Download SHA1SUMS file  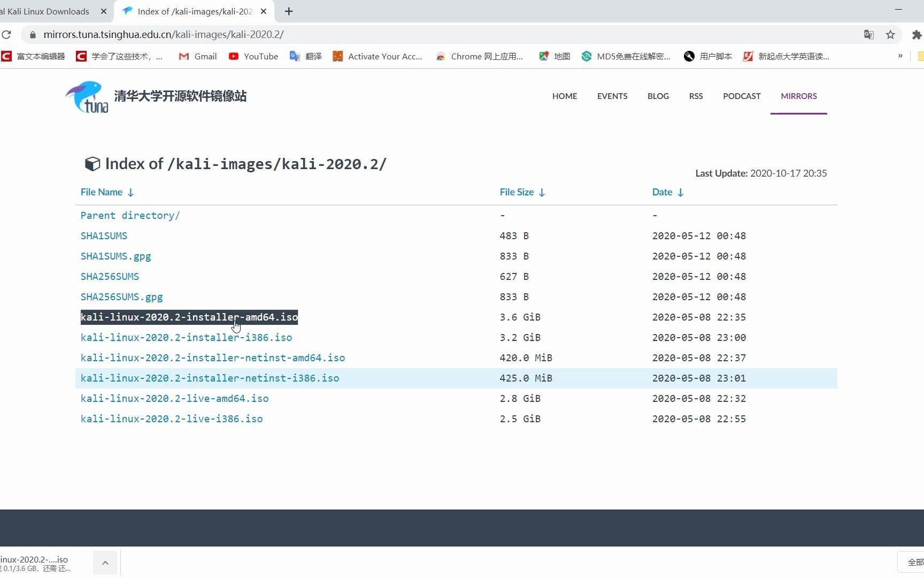pos(104,236)
